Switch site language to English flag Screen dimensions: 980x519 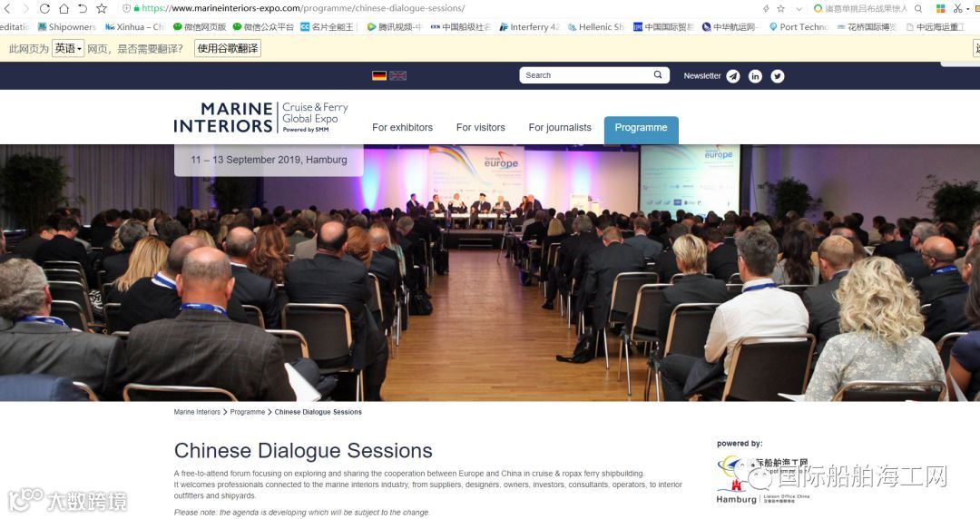[398, 75]
